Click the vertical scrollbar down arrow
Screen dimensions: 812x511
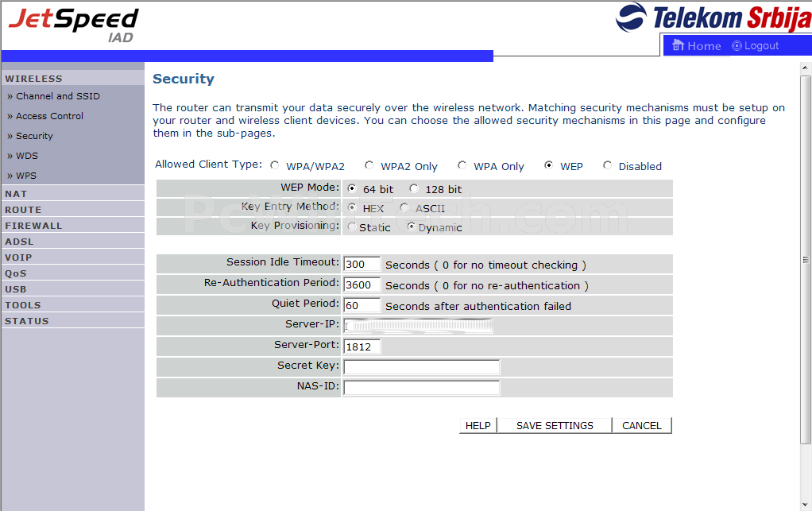click(806, 505)
